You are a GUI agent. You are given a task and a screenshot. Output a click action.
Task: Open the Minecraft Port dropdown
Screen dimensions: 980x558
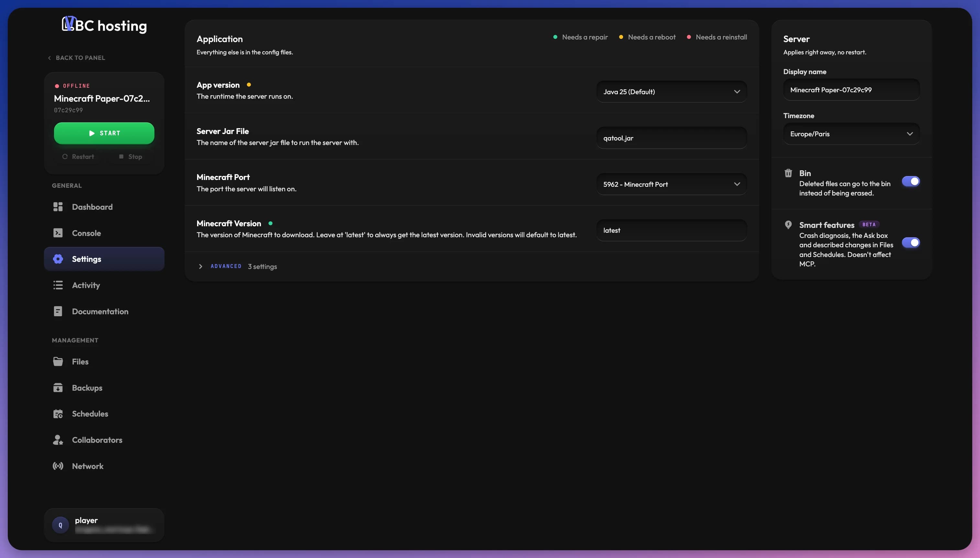coord(672,184)
